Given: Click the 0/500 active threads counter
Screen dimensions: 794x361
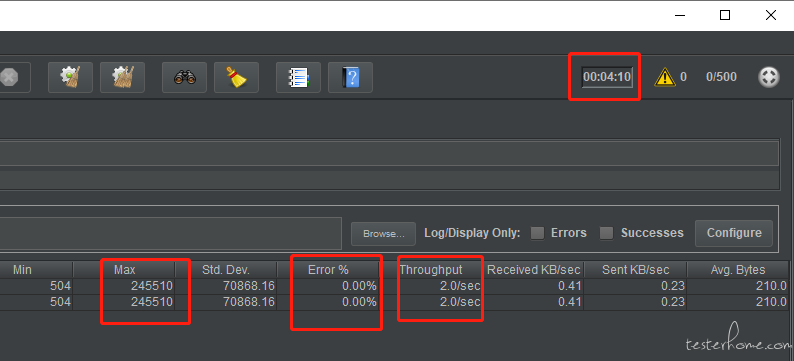Looking at the screenshot, I should point(721,77).
